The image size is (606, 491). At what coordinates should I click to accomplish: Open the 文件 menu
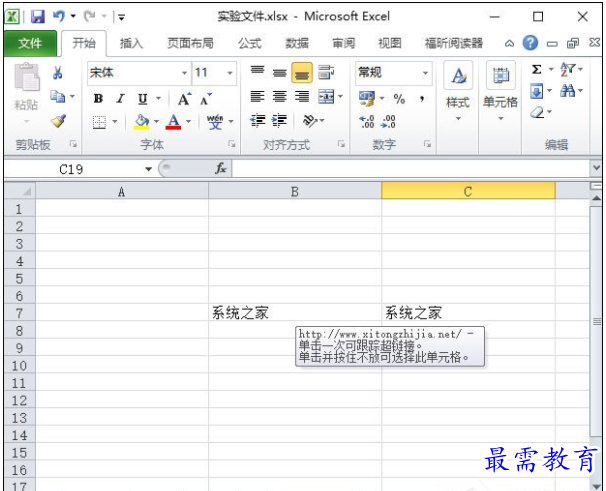tap(30, 43)
